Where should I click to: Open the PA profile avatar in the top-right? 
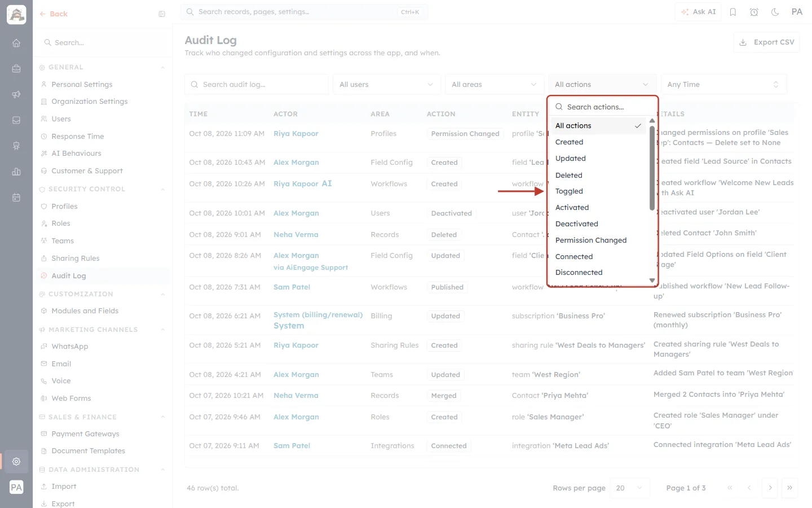[x=797, y=12]
